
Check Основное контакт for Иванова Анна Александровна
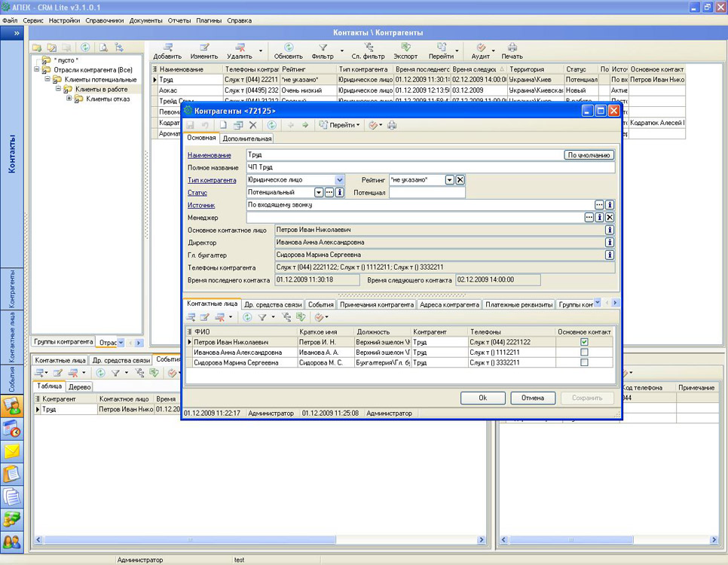pos(584,352)
